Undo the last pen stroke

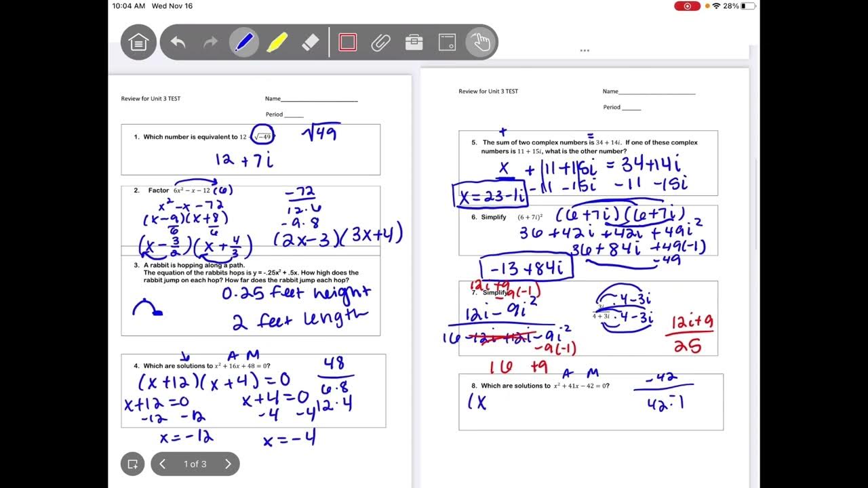(178, 43)
